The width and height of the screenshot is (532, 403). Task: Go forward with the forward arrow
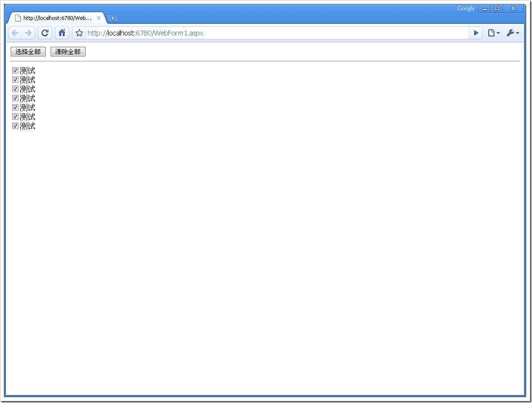click(28, 33)
